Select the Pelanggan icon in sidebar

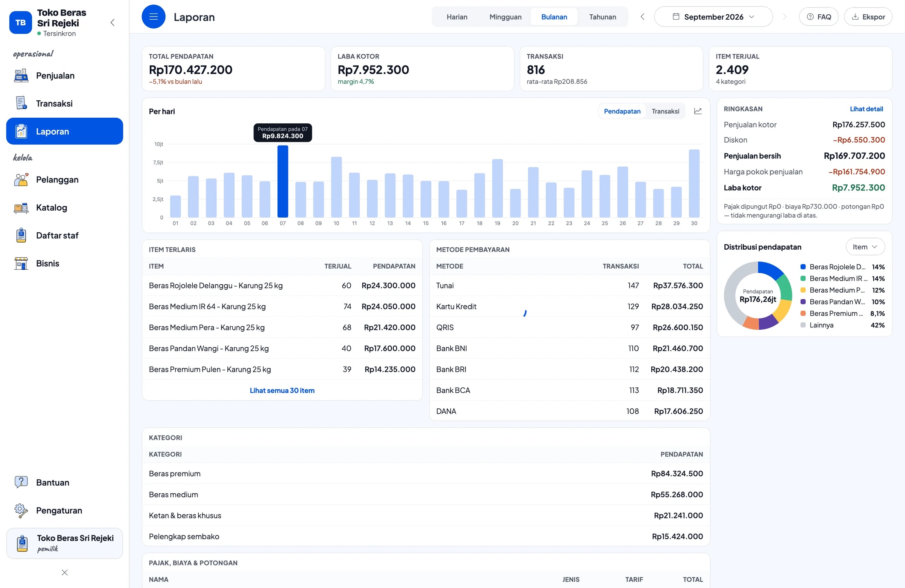pos(21,180)
